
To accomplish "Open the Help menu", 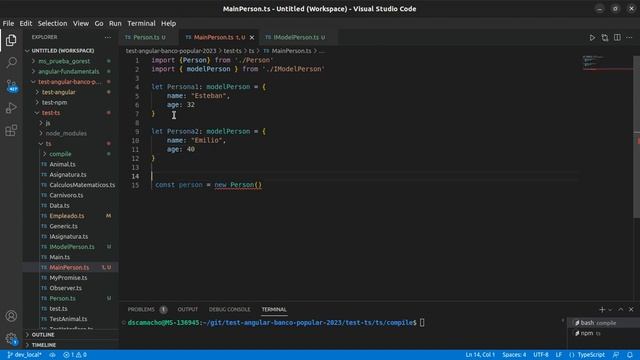I will pyautogui.click(x=168, y=23).
